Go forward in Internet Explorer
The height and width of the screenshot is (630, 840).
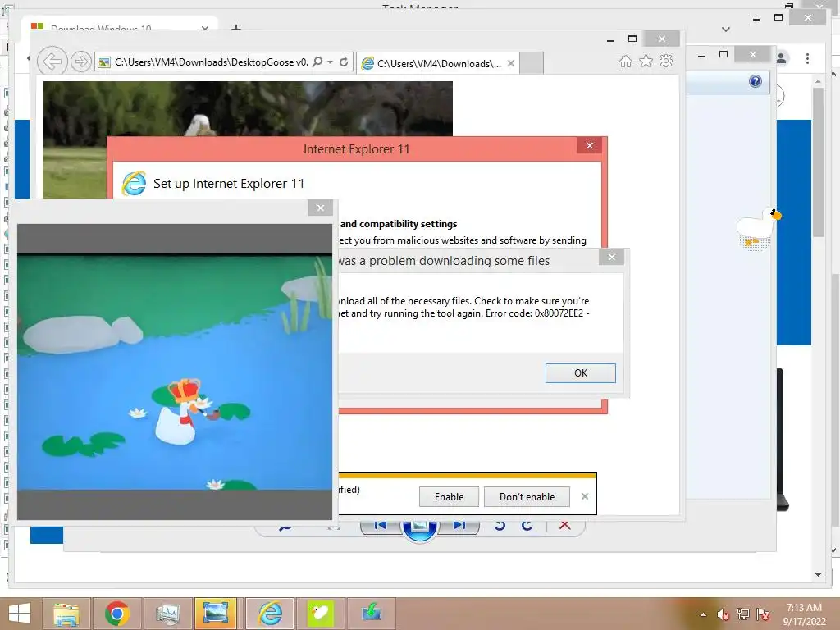(x=80, y=62)
